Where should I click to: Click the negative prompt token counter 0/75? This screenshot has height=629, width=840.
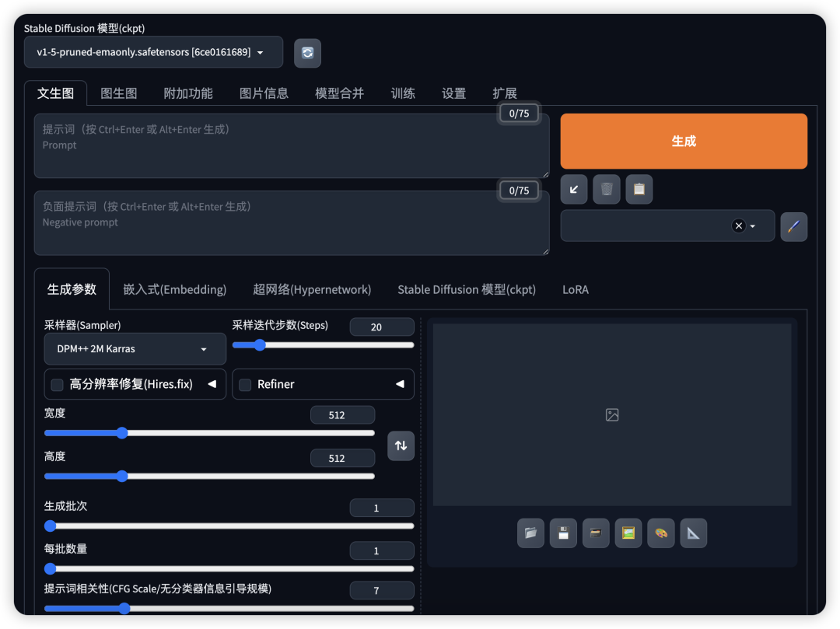click(x=519, y=190)
